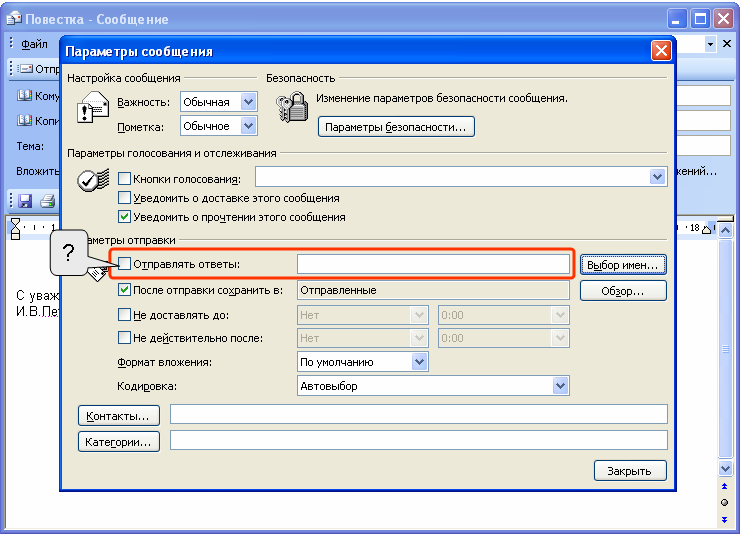This screenshot has width=742, height=534.
Task: Click the categories text field
Action: [x=418, y=440]
